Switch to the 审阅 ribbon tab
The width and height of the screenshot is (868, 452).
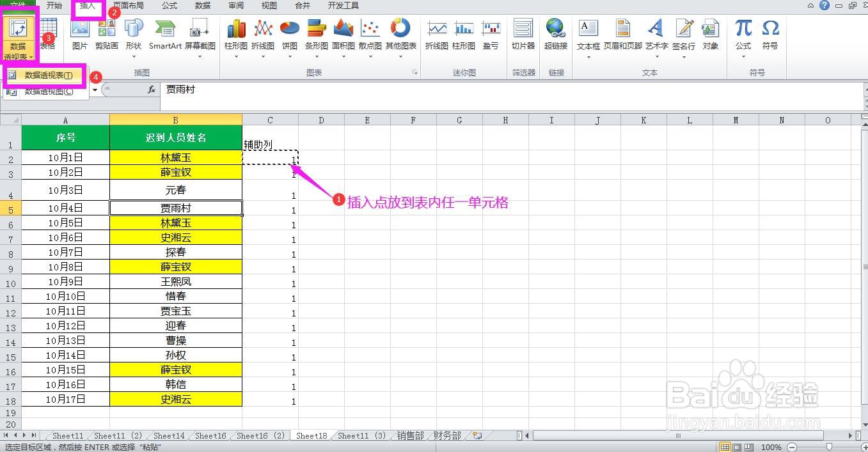[236, 5]
